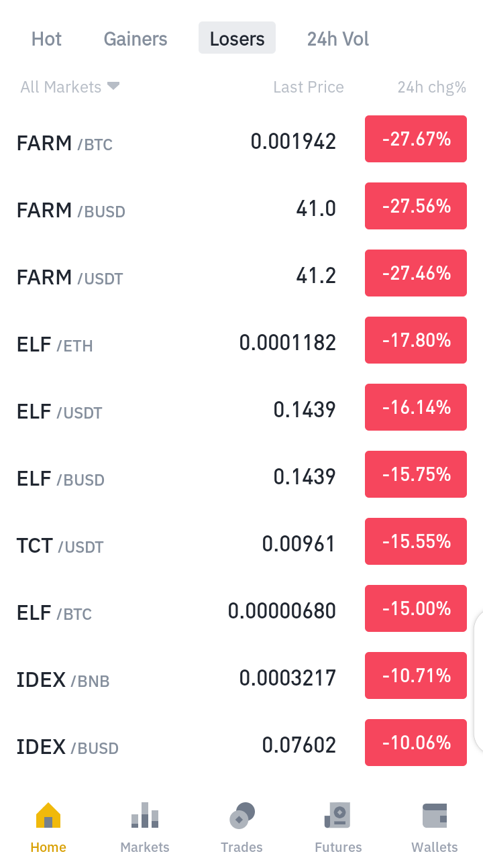This screenshot has width=483, height=868.
Task: Open the Futures icon in bottom bar
Action: [338, 816]
